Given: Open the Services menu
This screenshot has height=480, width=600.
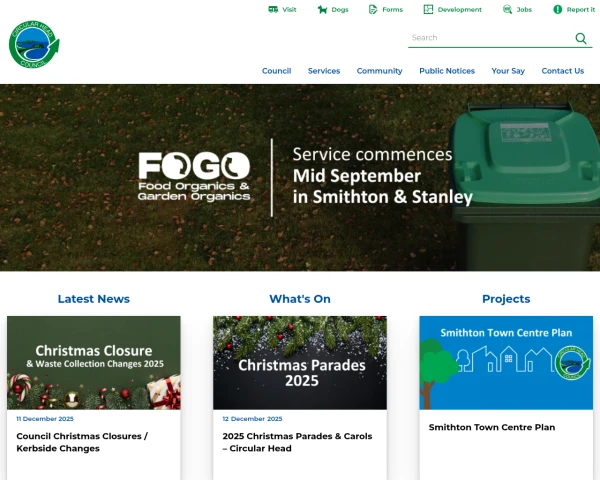Looking at the screenshot, I should click(324, 71).
